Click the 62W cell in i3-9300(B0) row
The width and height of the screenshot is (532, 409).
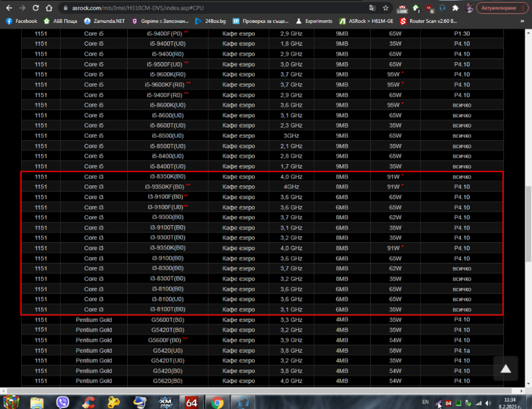pos(395,218)
